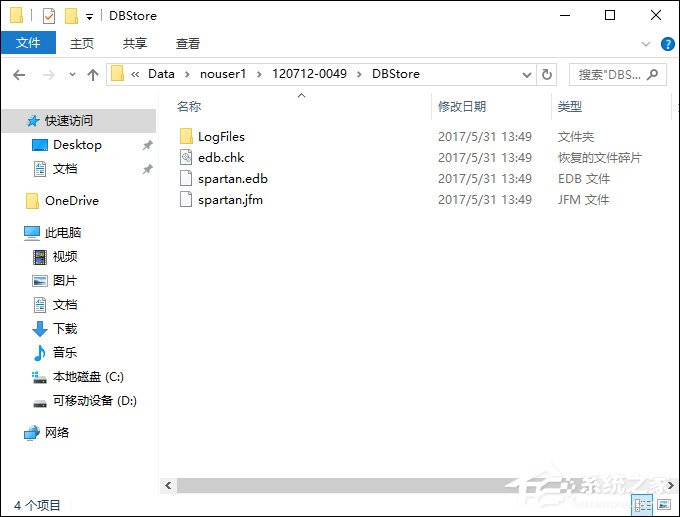The width and height of the screenshot is (680, 517).
Task: Sort by 修改日期 column header
Action: tap(462, 106)
